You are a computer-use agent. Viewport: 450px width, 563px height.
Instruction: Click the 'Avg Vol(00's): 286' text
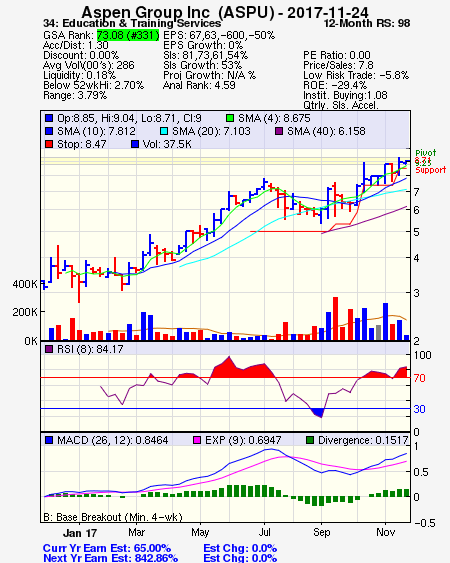(89, 65)
